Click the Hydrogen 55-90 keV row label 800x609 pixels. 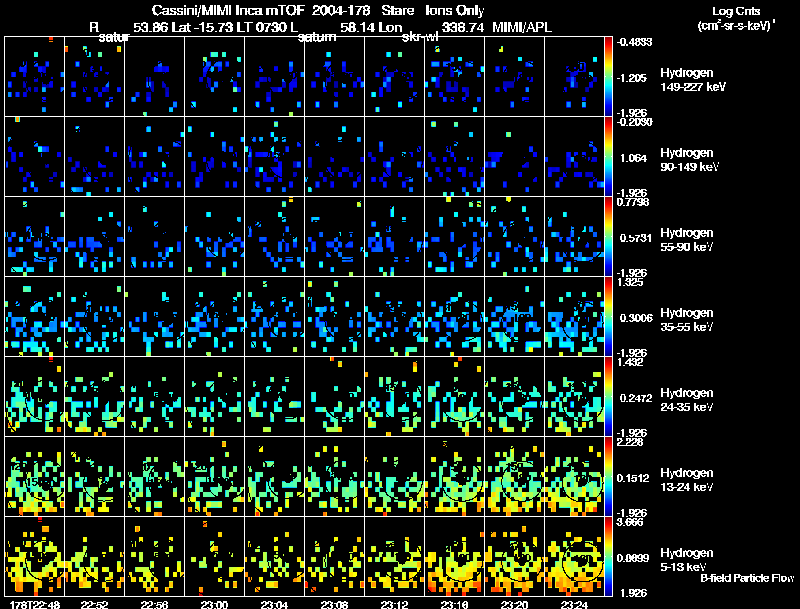click(x=687, y=240)
